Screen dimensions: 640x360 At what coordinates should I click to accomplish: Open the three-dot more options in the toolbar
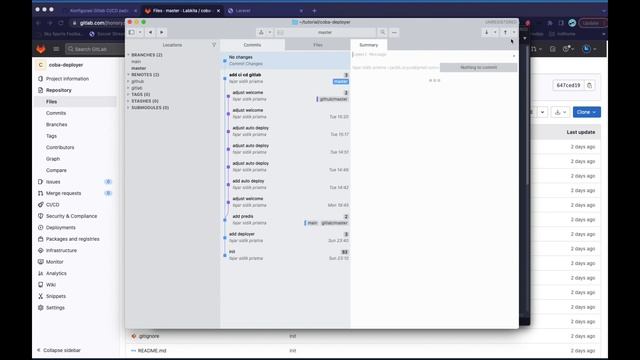click(x=394, y=32)
